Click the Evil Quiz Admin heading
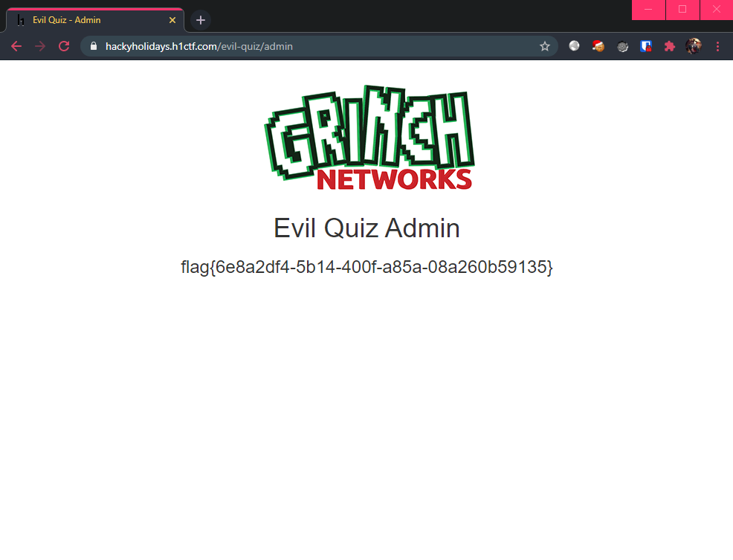The width and height of the screenshot is (733, 560). tap(366, 228)
